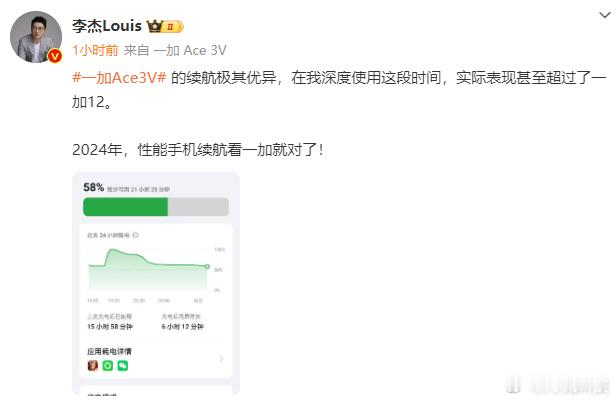Open 李杰Louis profile avatar photo
Image resolution: width=616 pixels, height=401 pixels.
click(x=36, y=37)
